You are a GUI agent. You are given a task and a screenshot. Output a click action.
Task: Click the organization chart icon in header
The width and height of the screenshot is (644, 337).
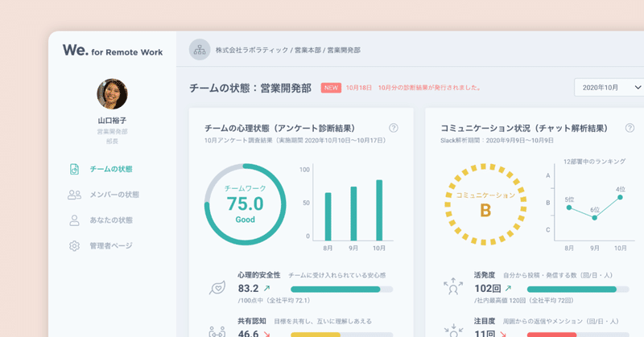pos(200,50)
